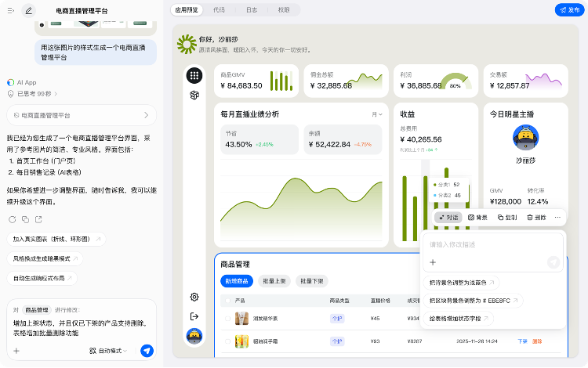Click the plus icon in the popup edit box
This screenshot has width=588, height=368.
click(x=433, y=262)
